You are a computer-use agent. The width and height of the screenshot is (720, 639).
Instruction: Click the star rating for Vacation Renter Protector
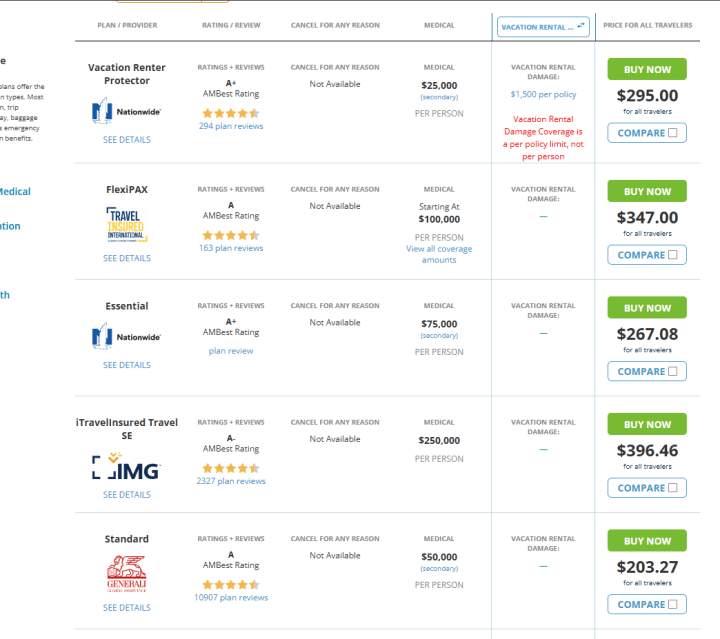coord(231,113)
